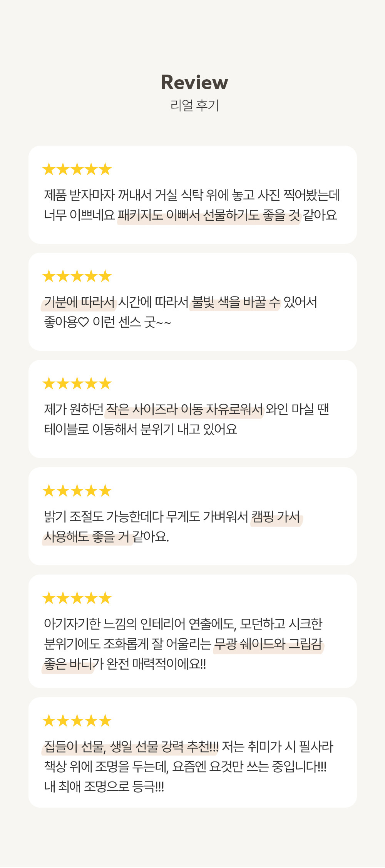Click the star rating of the first review
Image resolution: width=385 pixels, height=868 pixels.
tap(77, 169)
